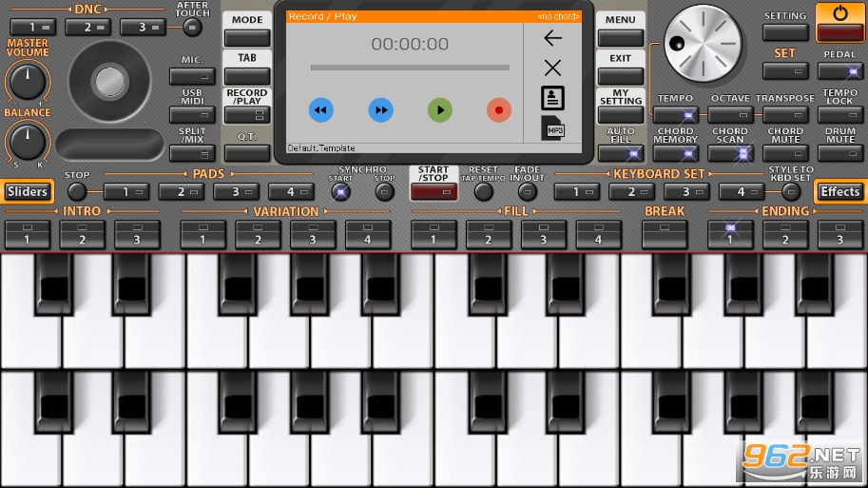The height and width of the screenshot is (488, 868).
Task: Toggle the USB MIDI button
Action: click(x=192, y=115)
